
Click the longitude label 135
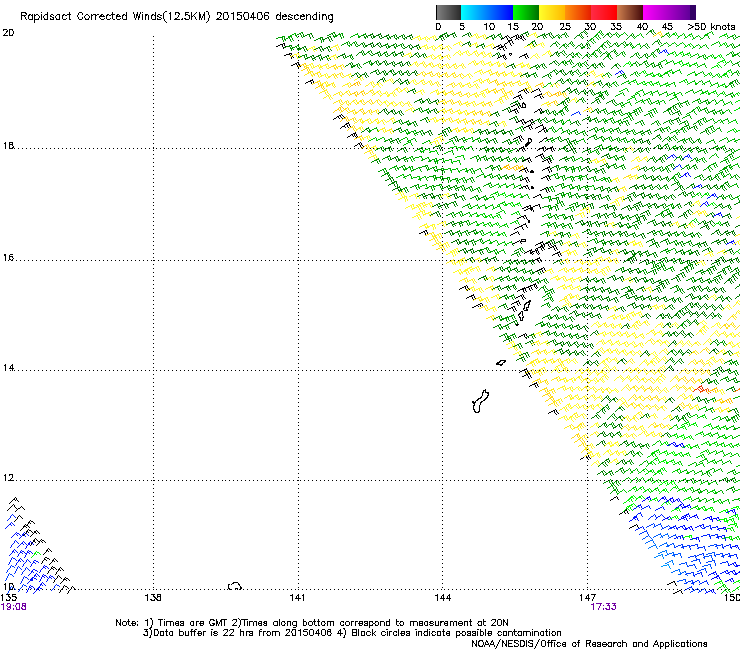(x=9, y=598)
